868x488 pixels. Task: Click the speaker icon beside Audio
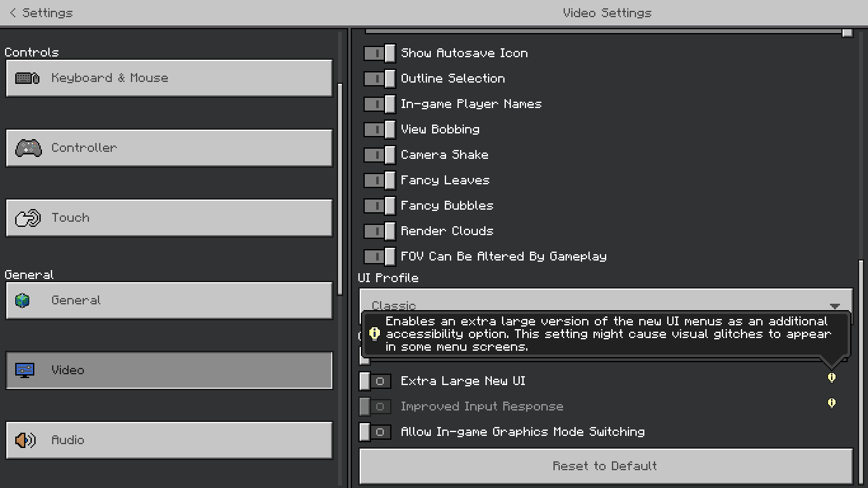coord(25,440)
